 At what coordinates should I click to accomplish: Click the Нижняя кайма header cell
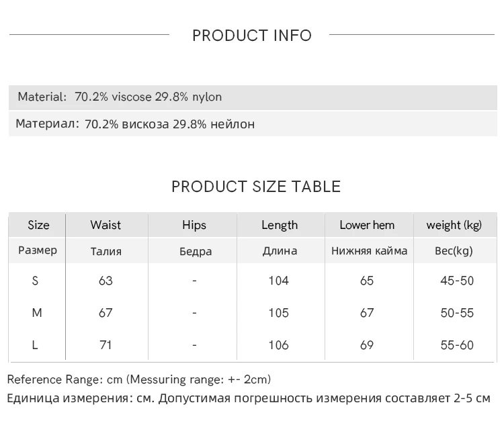tap(369, 251)
